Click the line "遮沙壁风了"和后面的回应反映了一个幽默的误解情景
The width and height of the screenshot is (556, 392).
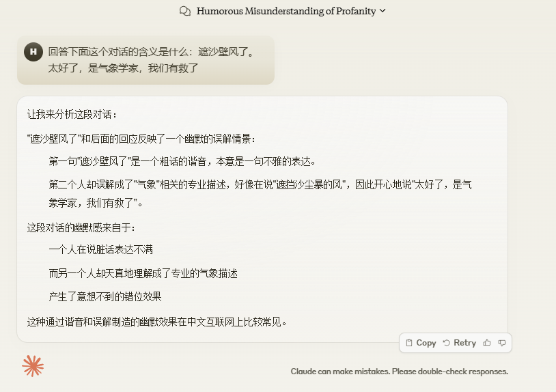141,139
